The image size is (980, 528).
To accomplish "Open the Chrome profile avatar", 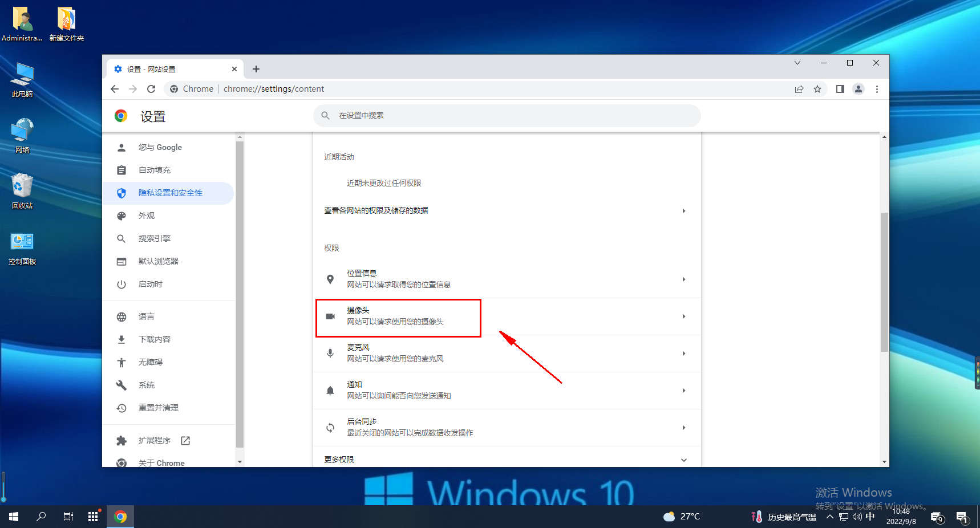I will pyautogui.click(x=858, y=89).
